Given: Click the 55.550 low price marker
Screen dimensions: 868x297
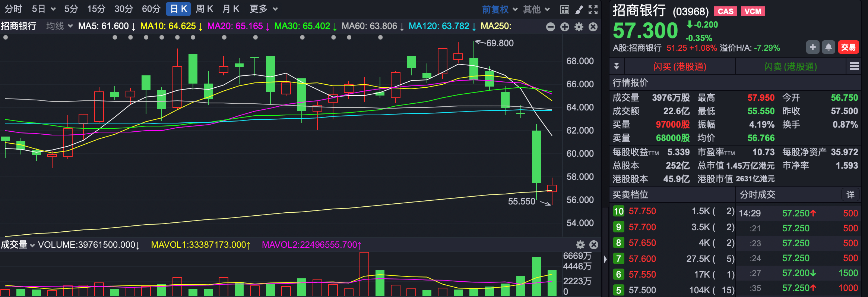Looking at the screenshot, I should click(x=522, y=201).
